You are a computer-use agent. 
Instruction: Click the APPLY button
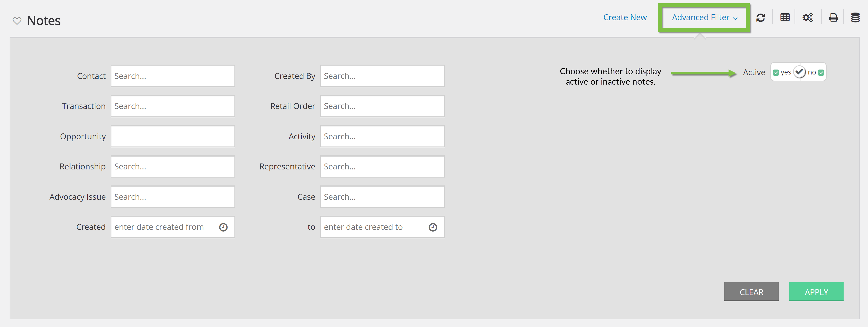pyautogui.click(x=816, y=292)
